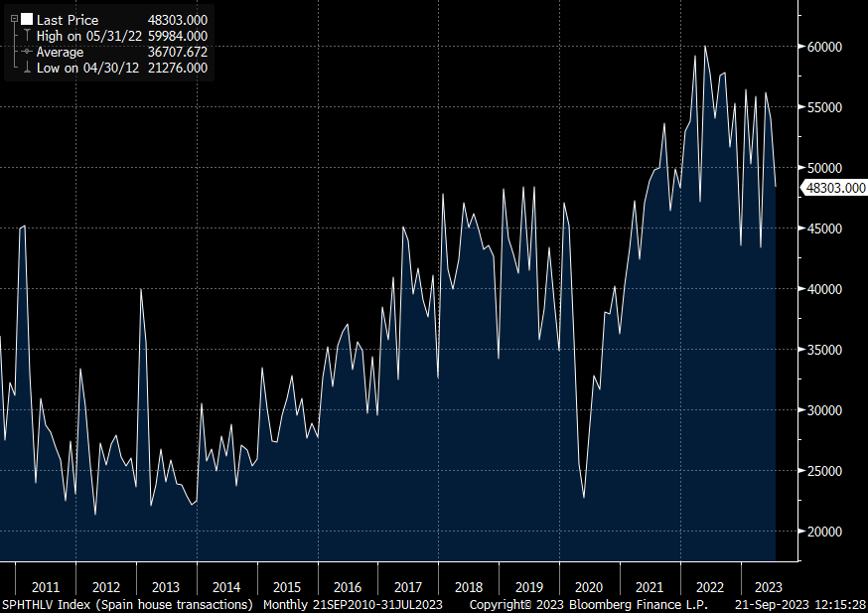The height and width of the screenshot is (613, 868).
Task: Click the 2023 label on time axis
Action: tap(770, 586)
